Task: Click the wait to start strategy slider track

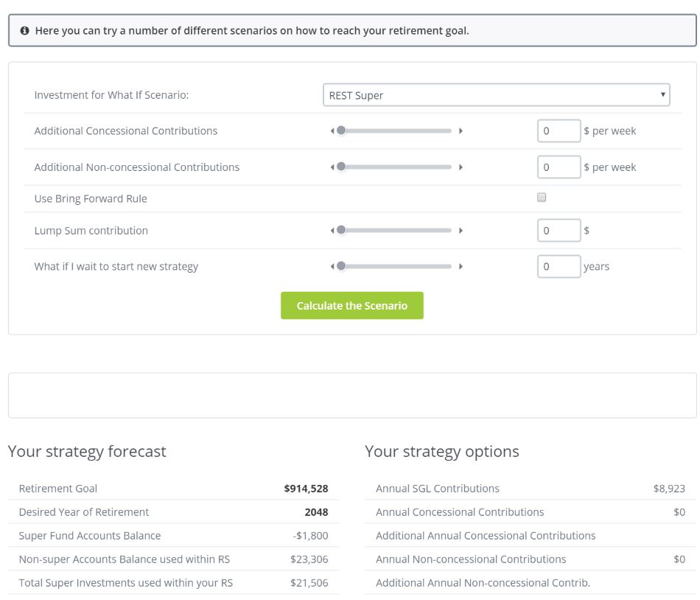Action: coord(398,266)
